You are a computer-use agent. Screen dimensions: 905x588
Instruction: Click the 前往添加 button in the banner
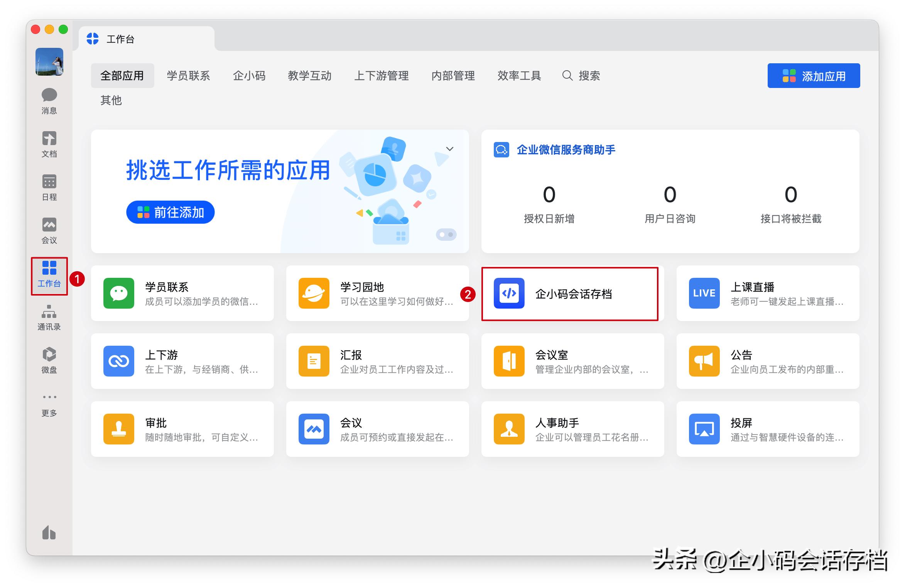click(x=170, y=212)
